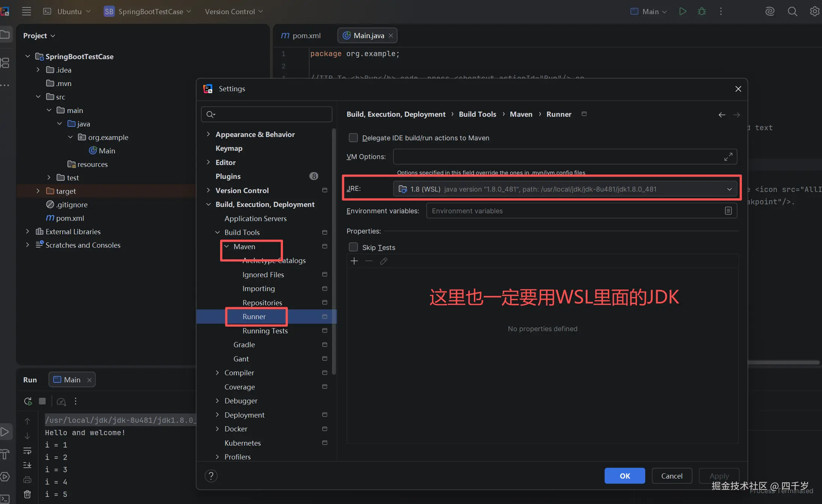This screenshot has height=504, width=822.
Task: Click the Cancel button
Action: [672, 476]
